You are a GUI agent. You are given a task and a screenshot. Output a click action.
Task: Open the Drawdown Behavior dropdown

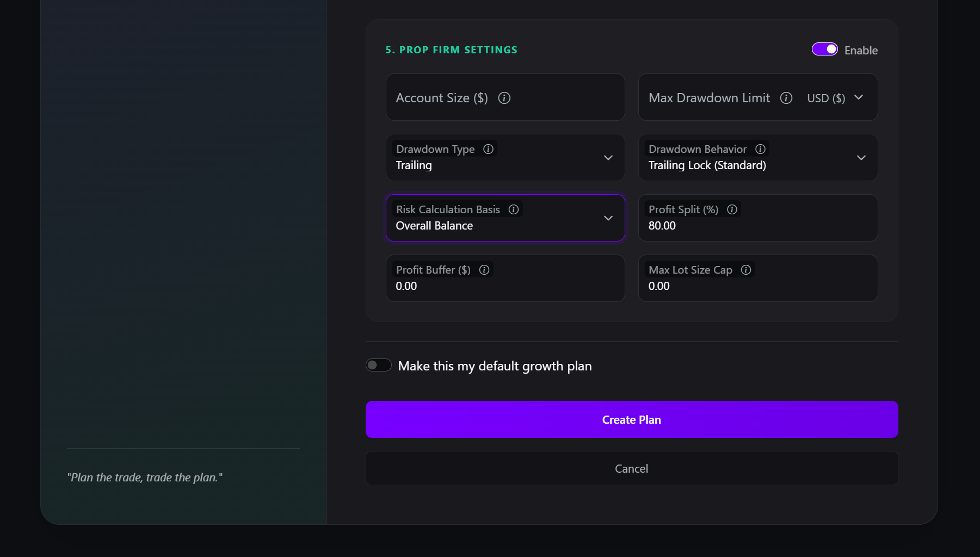tap(861, 158)
